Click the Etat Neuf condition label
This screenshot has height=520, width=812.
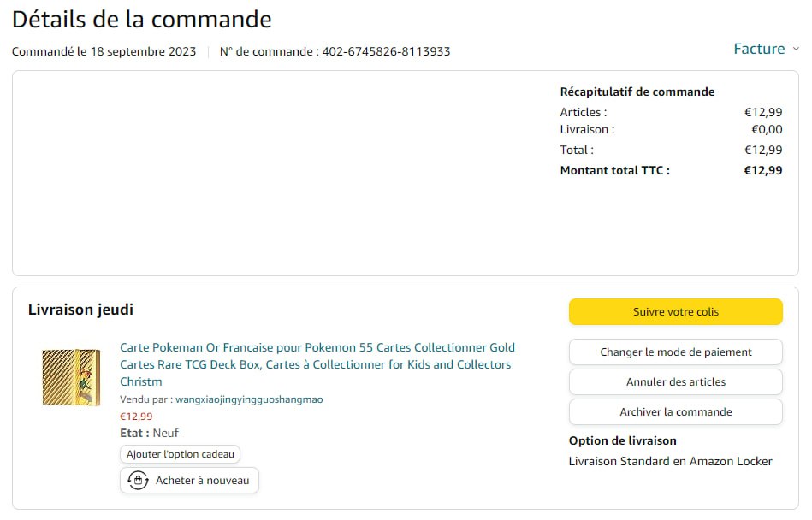[149, 433]
